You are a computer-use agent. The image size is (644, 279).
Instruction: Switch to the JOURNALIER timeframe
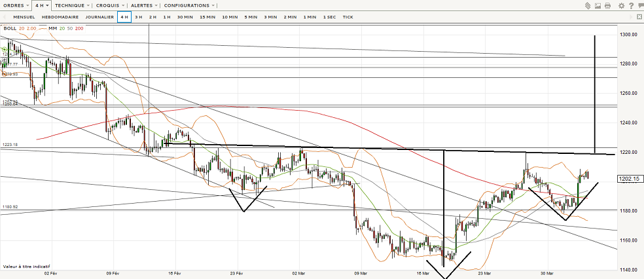(x=99, y=17)
